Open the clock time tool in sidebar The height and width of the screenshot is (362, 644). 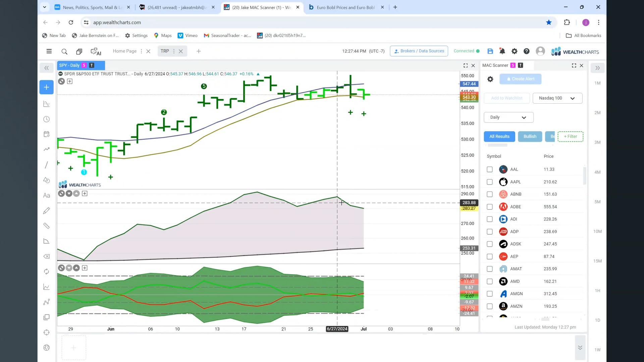pos(47,119)
